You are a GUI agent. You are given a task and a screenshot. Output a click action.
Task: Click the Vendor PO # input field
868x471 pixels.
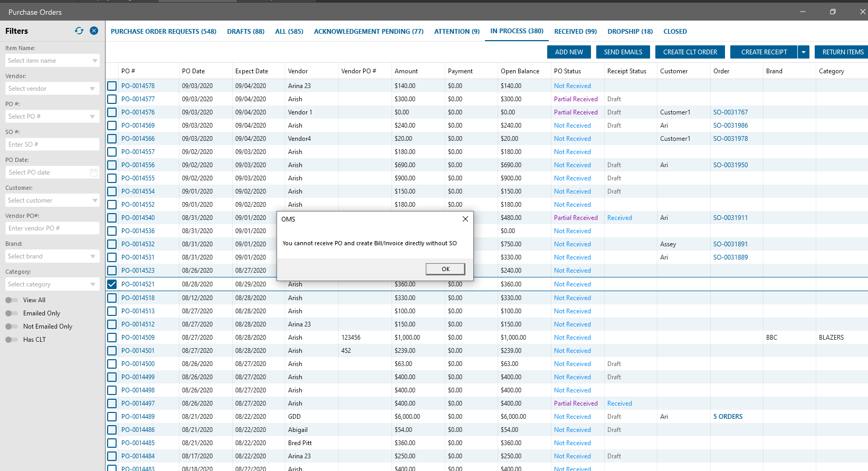click(x=52, y=228)
